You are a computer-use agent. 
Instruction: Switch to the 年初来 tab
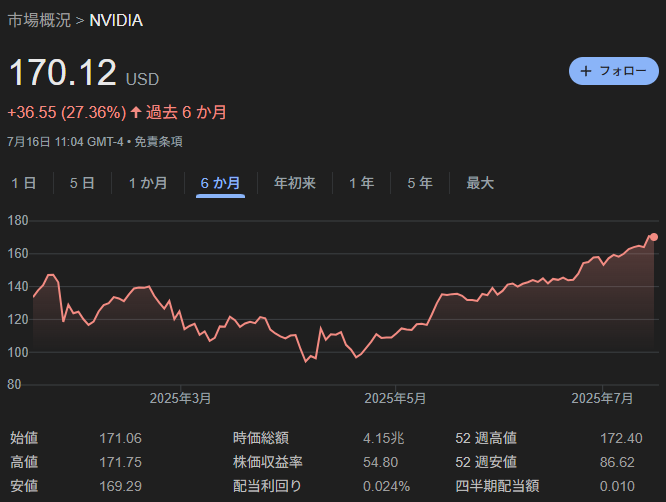click(x=295, y=183)
